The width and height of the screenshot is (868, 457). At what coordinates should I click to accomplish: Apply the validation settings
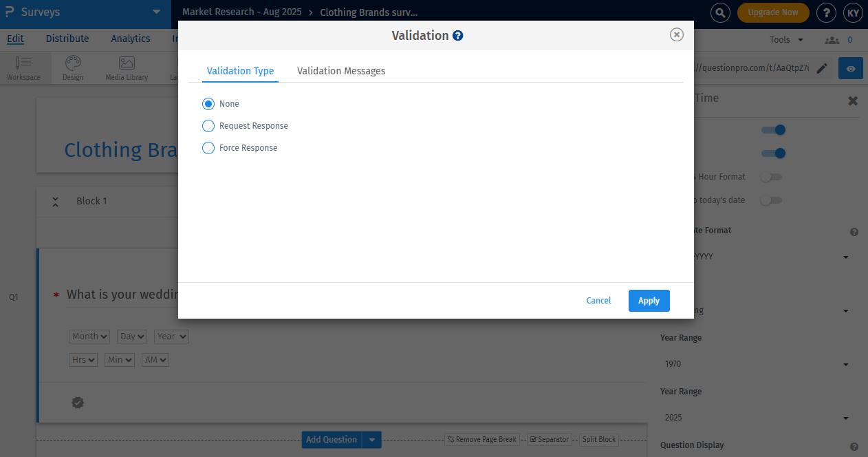649,301
